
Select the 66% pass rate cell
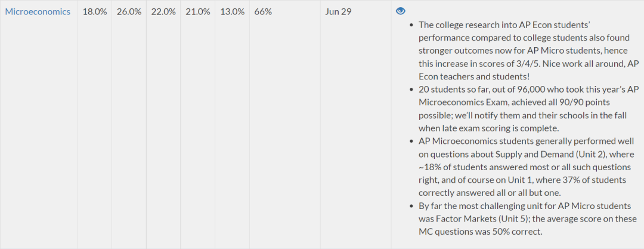pyautogui.click(x=263, y=12)
